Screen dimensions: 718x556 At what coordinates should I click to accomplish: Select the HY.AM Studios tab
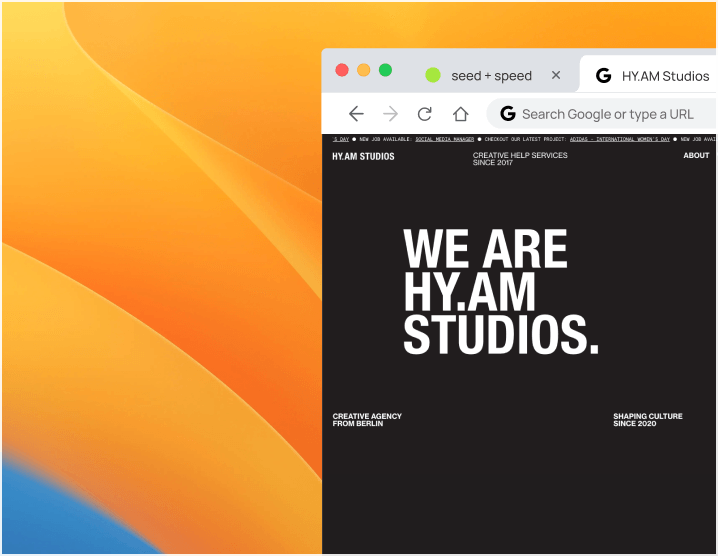pyautogui.click(x=664, y=76)
